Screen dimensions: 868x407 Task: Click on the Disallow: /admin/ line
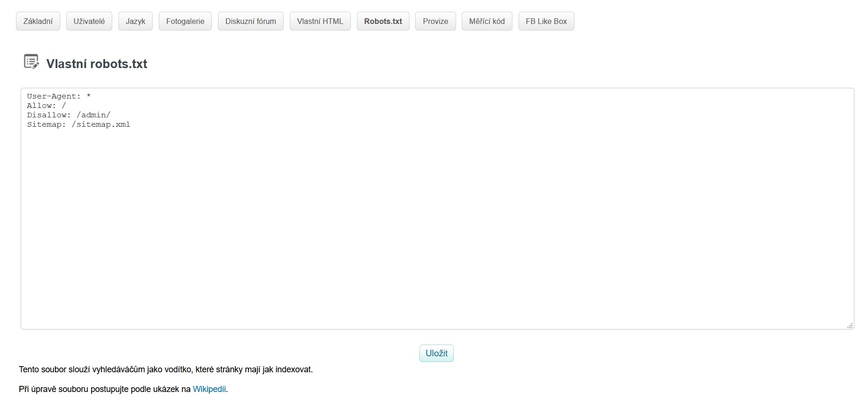point(69,115)
